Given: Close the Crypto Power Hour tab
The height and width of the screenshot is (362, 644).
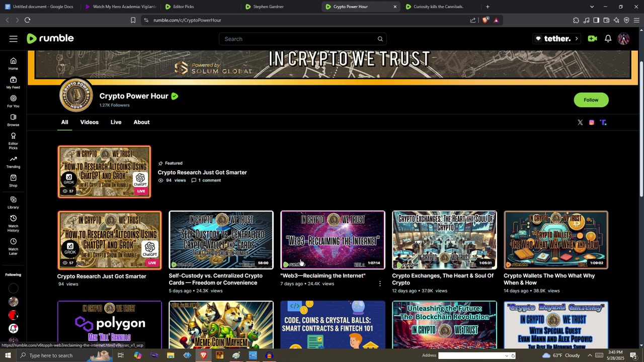Looking at the screenshot, I should click(x=395, y=7).
